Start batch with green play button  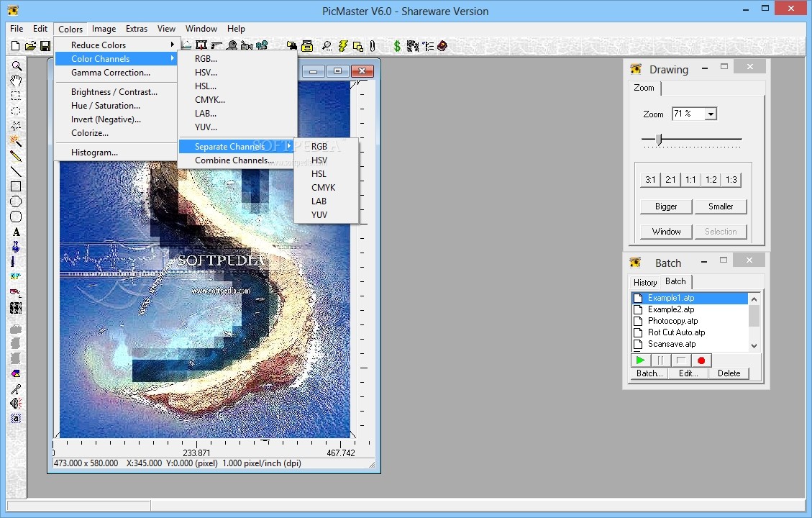click(641, 360)
